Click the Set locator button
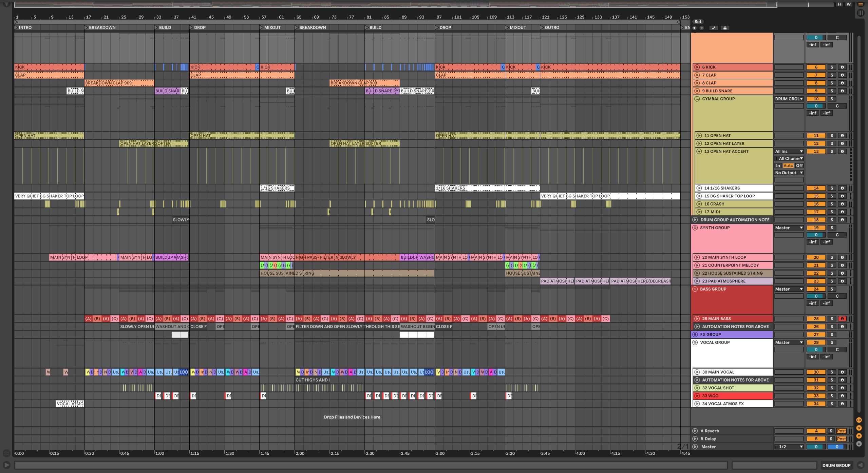Viewport: 868px width, 473px height. (x=698, y=22)
